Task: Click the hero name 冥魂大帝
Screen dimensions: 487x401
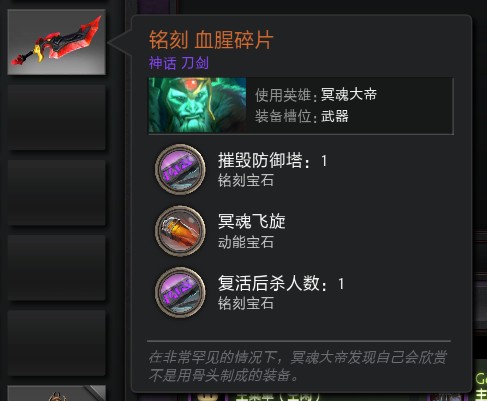Action: click(x=349, y=95)
